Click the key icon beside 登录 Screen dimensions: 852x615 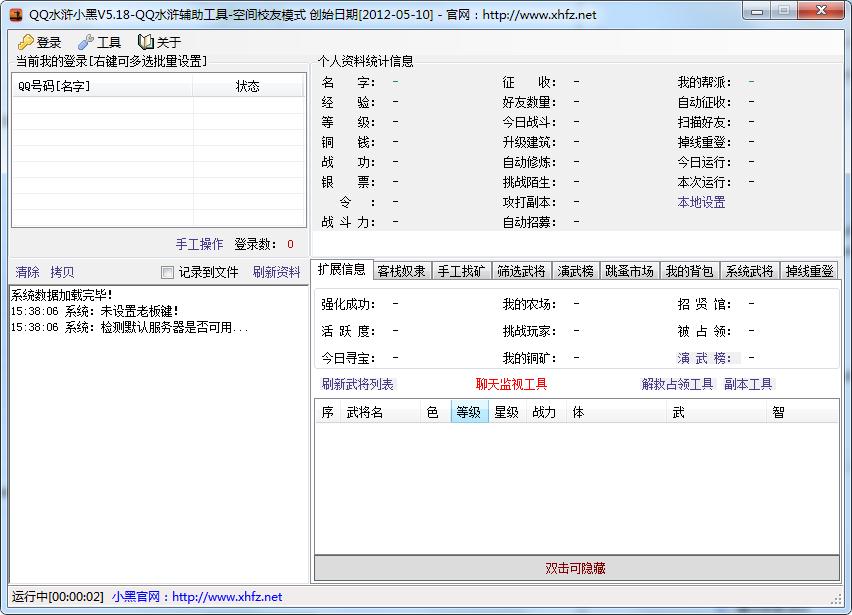tap(25, 42)
